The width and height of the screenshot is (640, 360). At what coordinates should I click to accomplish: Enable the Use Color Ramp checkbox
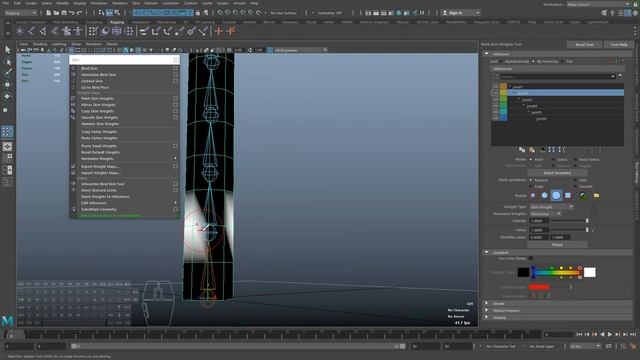coord(531,258)
